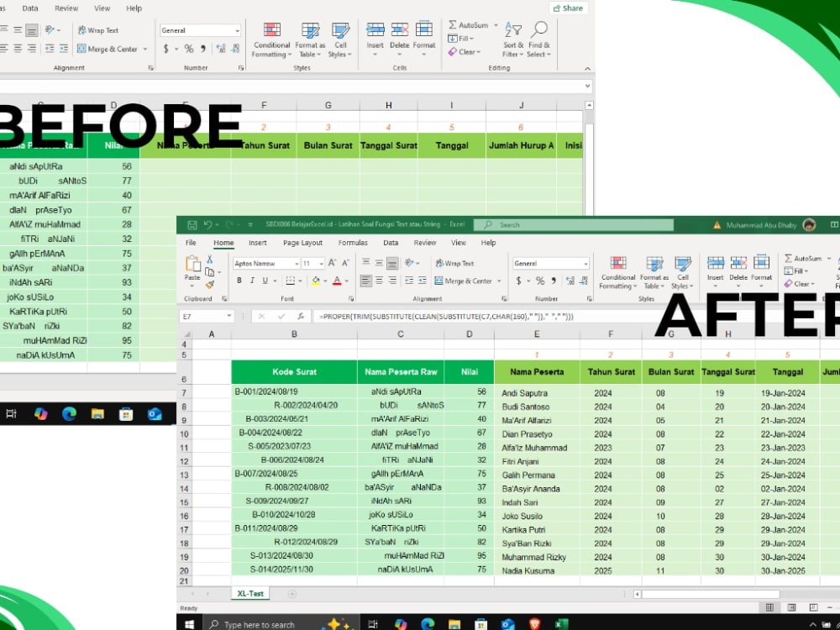Click Conditional Formatting in Before window
The width and height of the screenshot is (840, 630).
[x=271, y=39]
